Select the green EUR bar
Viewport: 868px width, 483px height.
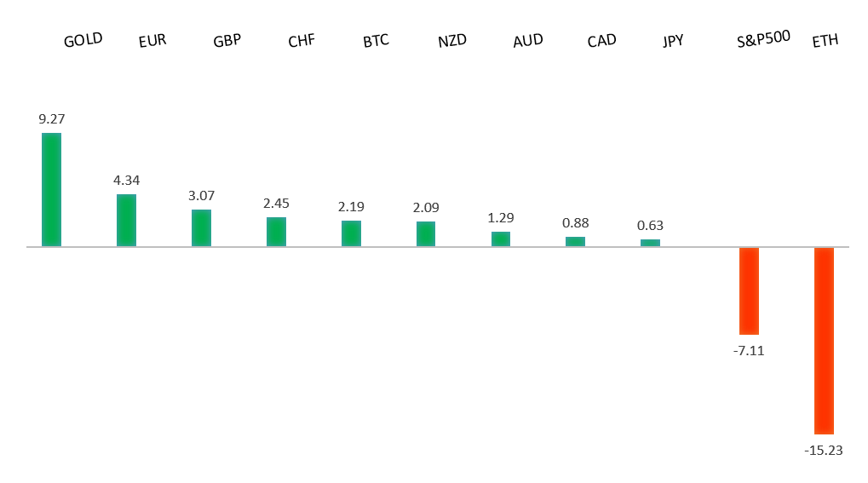[126, 221]
